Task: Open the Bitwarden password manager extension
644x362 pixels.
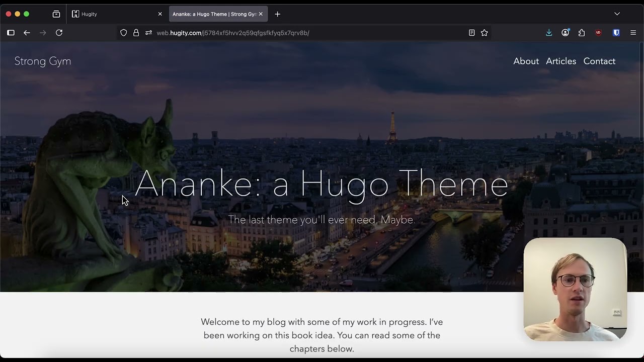Action: coord(616,33)
